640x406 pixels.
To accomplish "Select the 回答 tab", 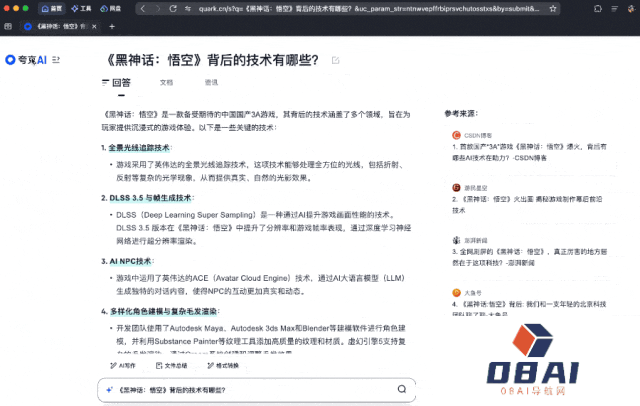I will tap(116, 83).
